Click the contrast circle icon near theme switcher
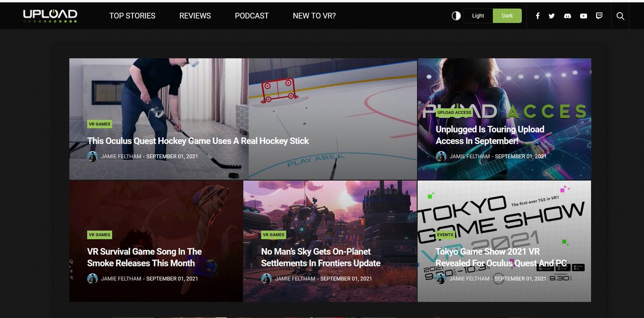Image resolution: width=644 pixels, height=318 pixels. coord(456,16)
